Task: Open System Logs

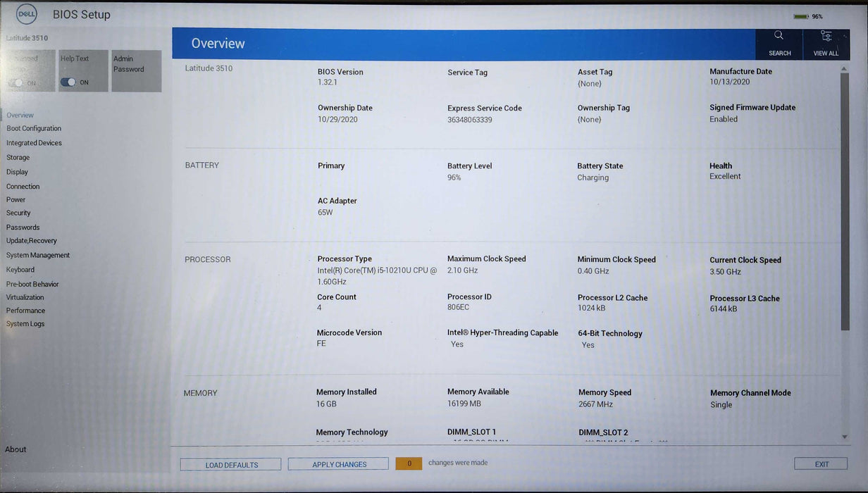Action: pyautogui.click(x=25, y=323)
